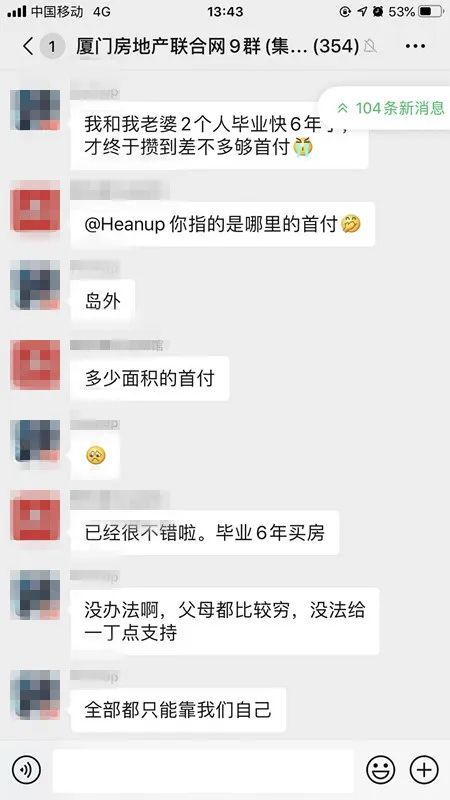This screenshot has width=450, height=800.
Task: Tap the 全部都只能靠我们自己 message bubble
Action: pos(178,710)
